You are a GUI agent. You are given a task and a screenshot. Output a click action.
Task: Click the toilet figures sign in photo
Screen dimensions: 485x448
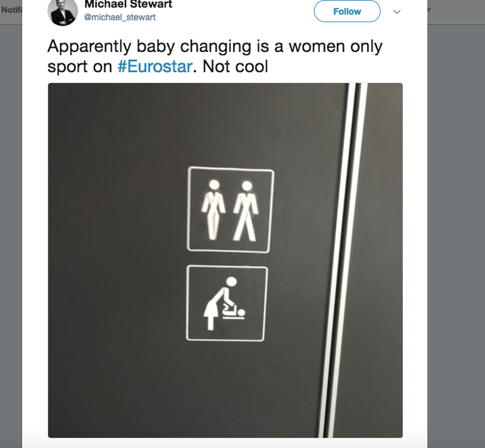click(x=230, y=210)
